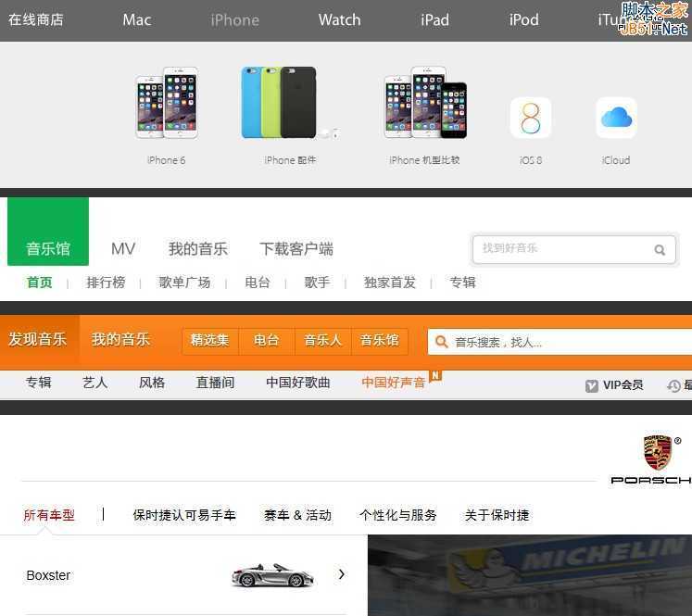The width and height of the screenshot is (692, 616).
Task: Open the 独家首发 link
Action: point(390,283)
